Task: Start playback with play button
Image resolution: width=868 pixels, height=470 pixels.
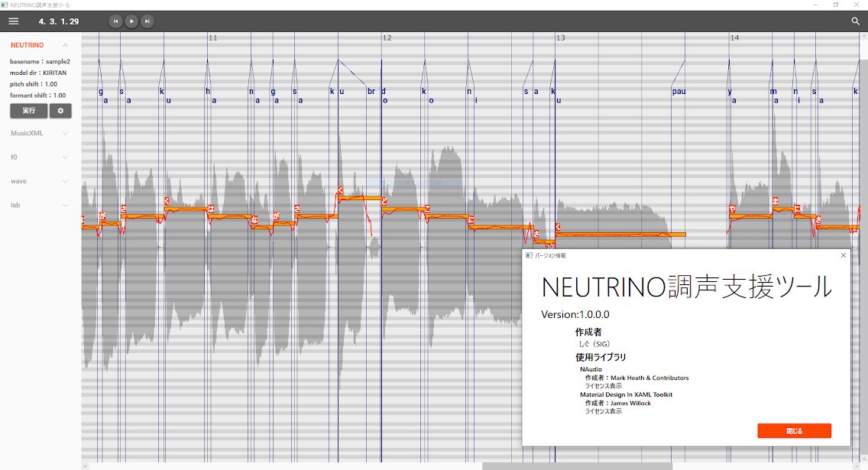Action: [131, 21]
